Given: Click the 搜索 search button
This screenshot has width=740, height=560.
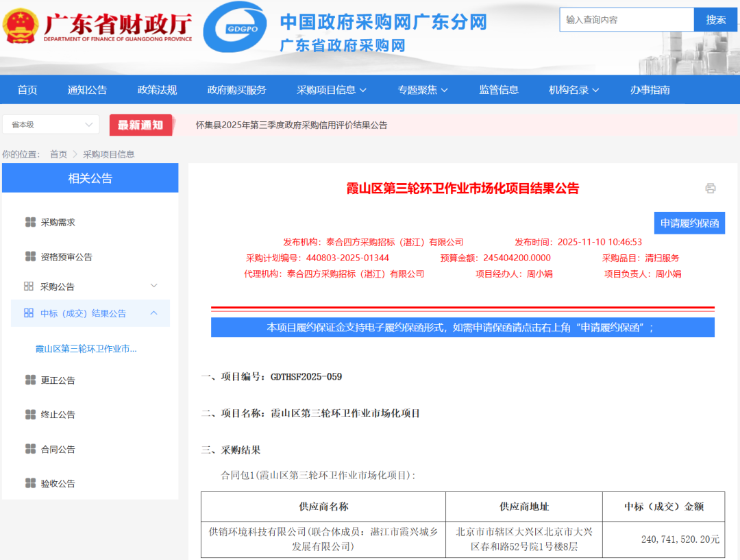Looking at the screenshot, I should pos(715,19).
